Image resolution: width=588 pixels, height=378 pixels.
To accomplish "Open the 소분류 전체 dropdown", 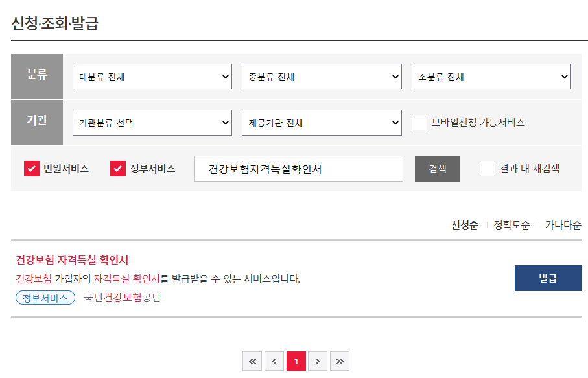I will pyautogui.click(x=491, y=77).
